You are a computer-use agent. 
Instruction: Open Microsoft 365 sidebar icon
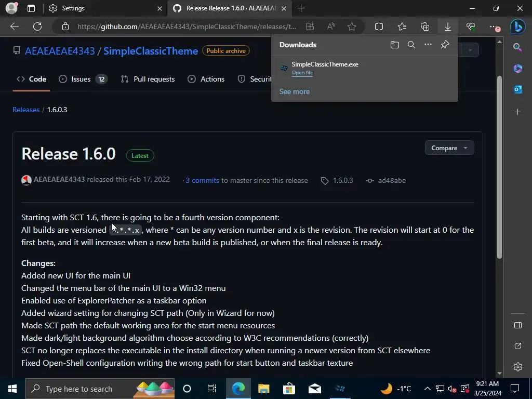click(518, 69)
